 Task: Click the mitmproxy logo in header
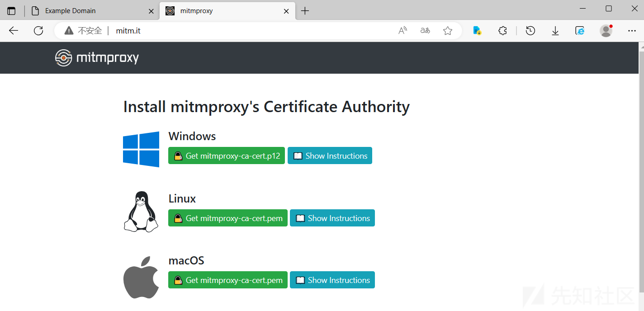click(x=97, y=58)
